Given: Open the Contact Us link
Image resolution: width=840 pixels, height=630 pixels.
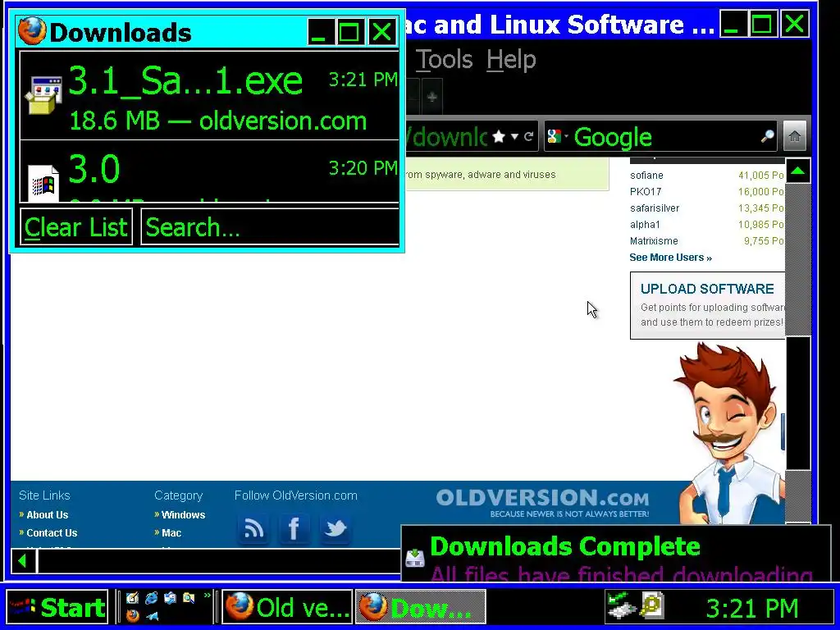Looking at the screenshot, I should coord(52,533).
